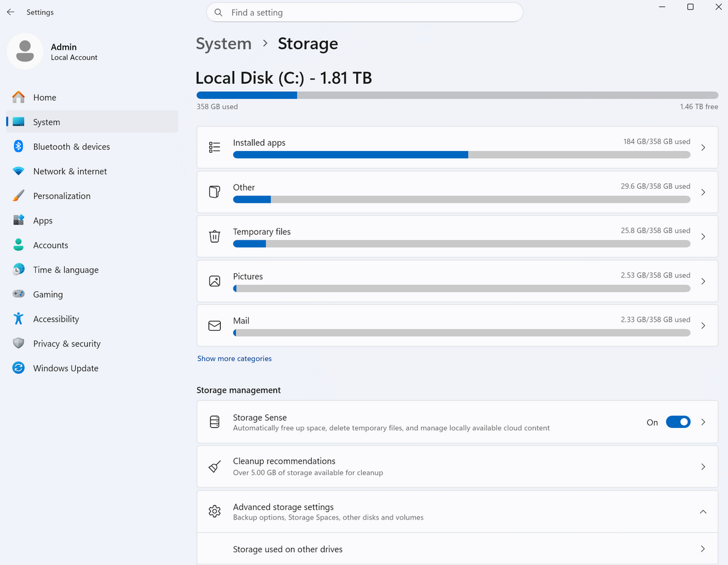The height and width of the screenshot is (565, 728).
Task: Click the Storage management heading
Action: point(238,390)
